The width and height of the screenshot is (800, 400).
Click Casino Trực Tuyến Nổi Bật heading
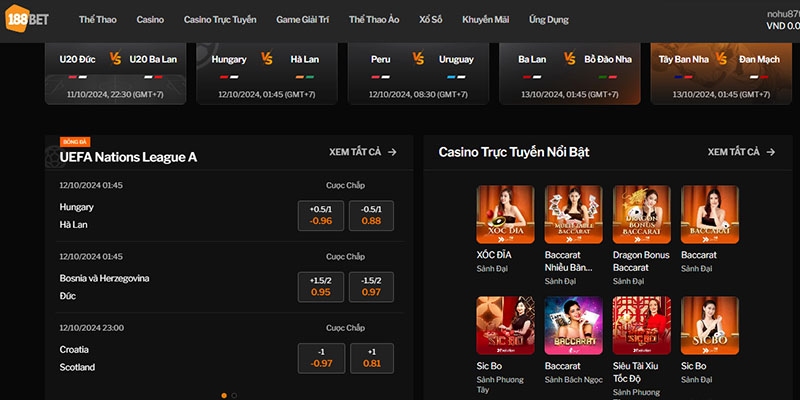click(514, 152)
